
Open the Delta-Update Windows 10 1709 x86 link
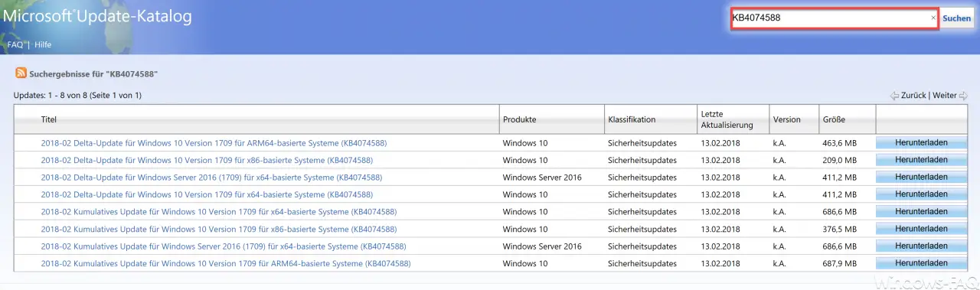207,160
